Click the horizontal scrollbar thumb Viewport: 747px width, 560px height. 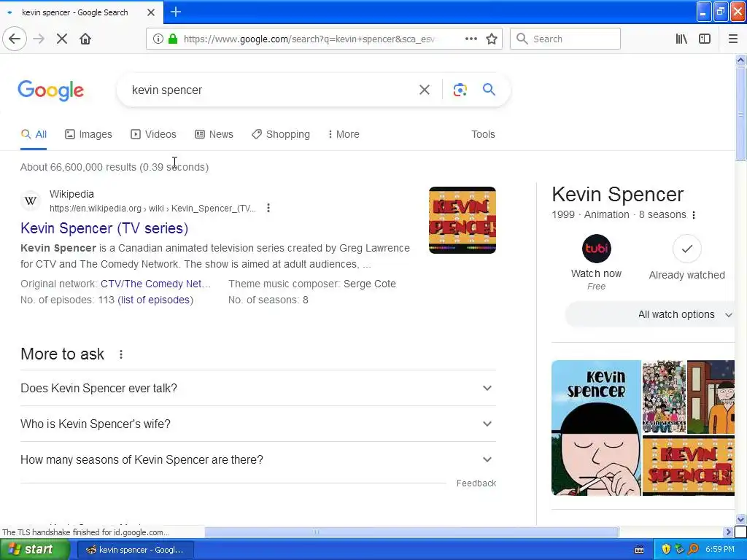(x=411, y=532)
